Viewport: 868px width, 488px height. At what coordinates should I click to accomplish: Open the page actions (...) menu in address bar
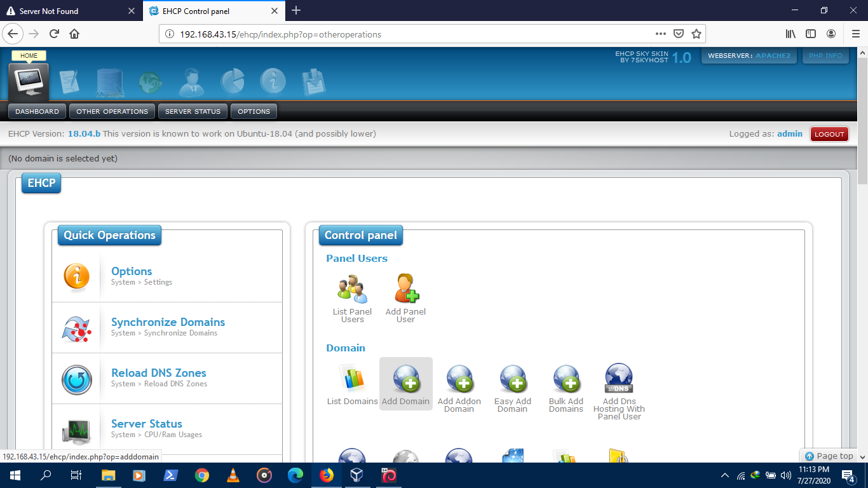(660, 34)
